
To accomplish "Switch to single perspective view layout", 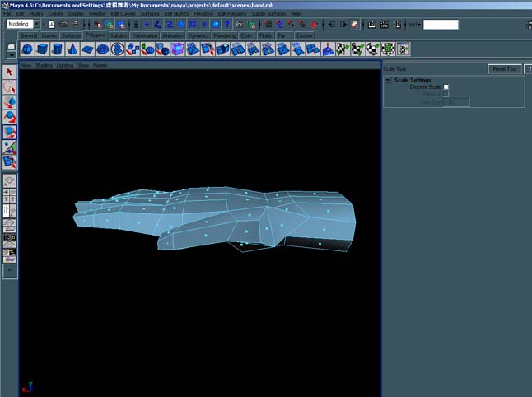I will (10, 180).
